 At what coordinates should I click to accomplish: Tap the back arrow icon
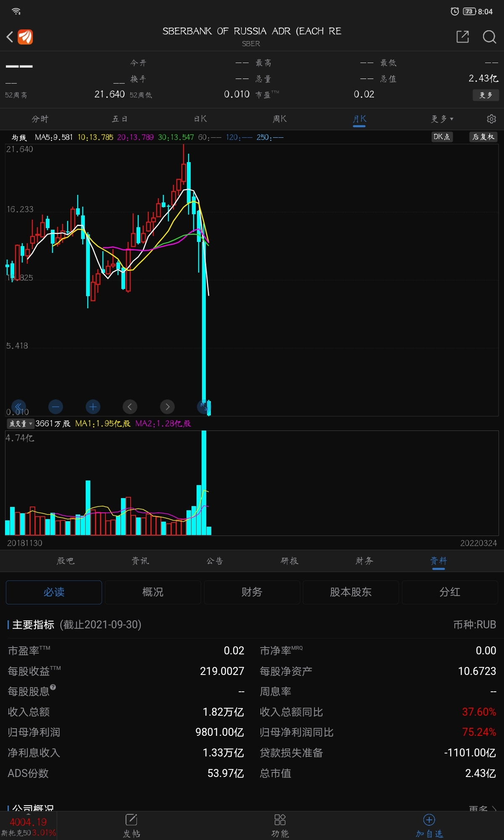pyautogui.click(x=10, y=37)
